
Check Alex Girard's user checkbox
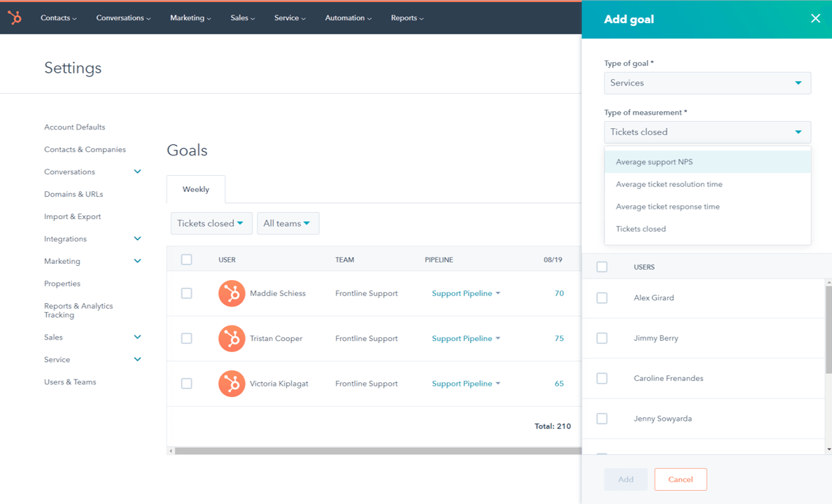(x=602, y=297)
